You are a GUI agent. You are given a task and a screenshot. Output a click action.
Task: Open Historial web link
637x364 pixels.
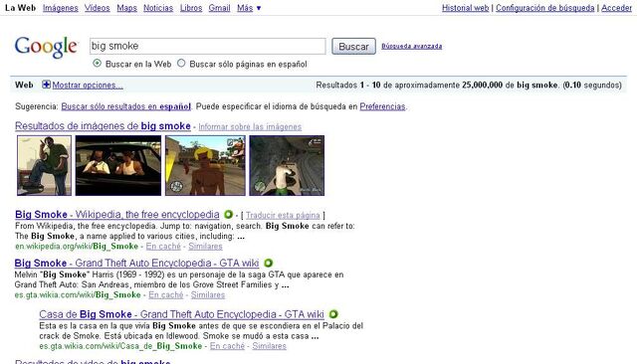pos(465,8)
